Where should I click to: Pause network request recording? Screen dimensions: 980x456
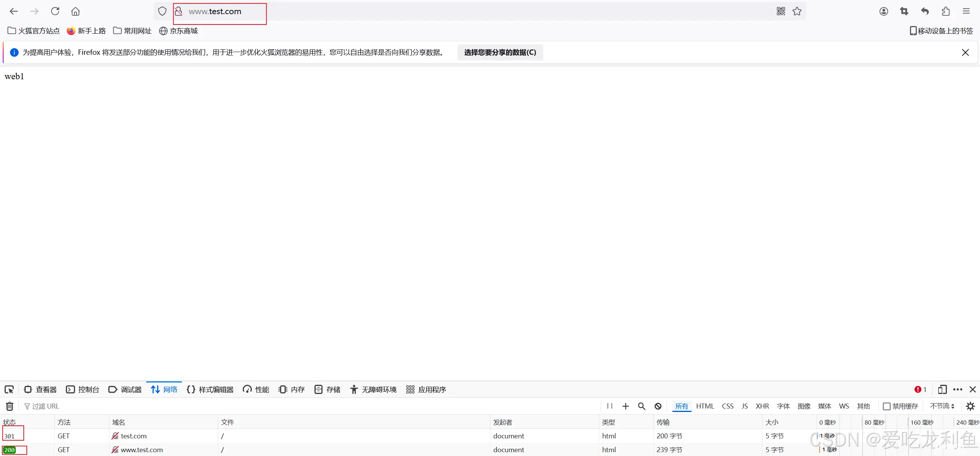point(610,406)
